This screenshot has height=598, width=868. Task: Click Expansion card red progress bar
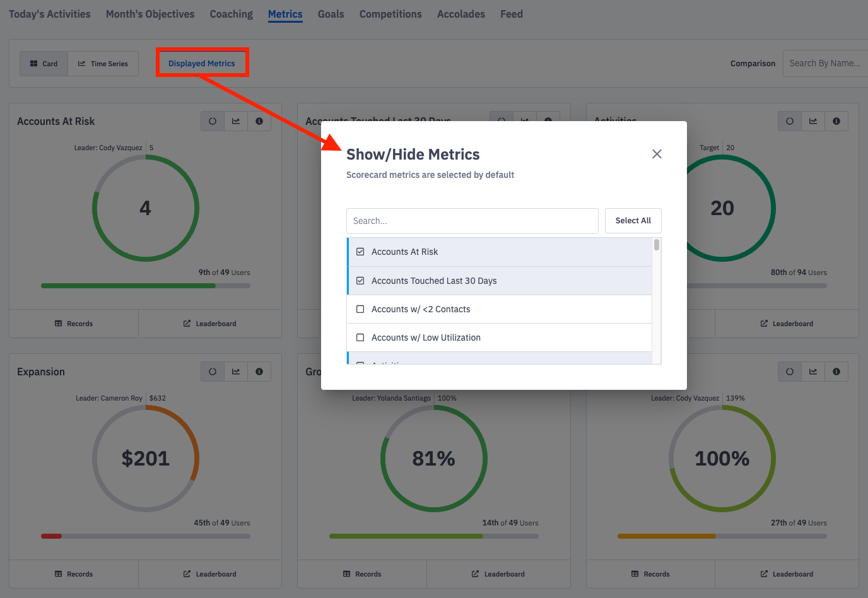52,536
